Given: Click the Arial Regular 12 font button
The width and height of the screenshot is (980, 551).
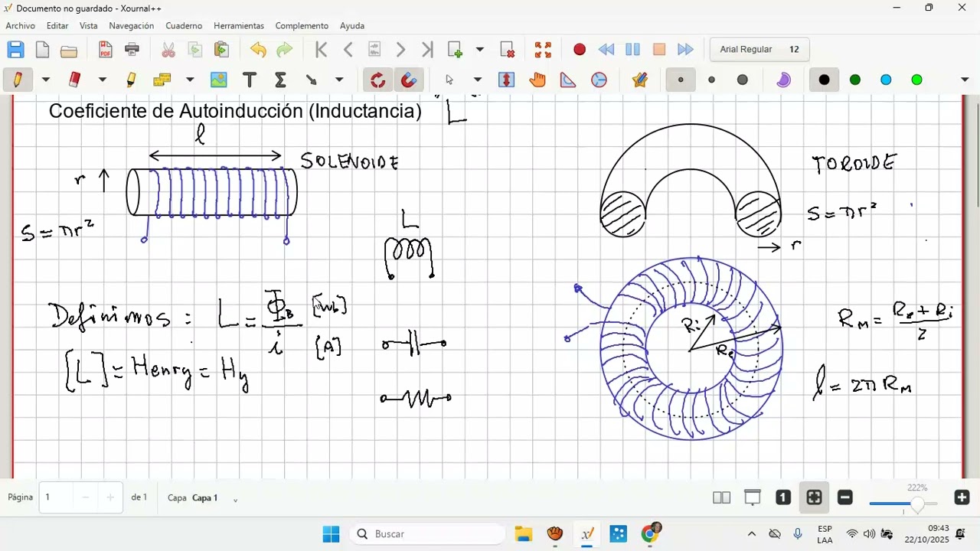Looking at the screenshot, I should coord(759,50).
